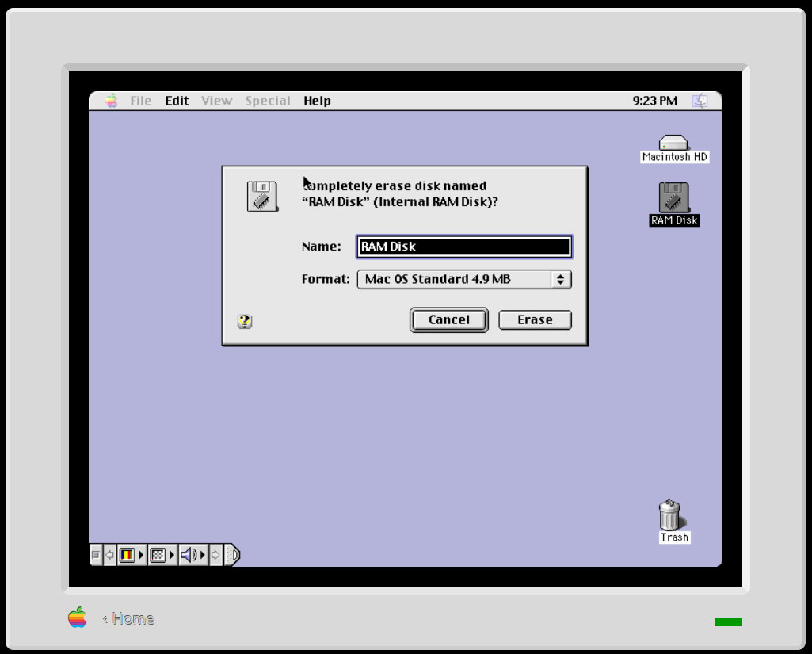Select the Macintosh HD drive icon
This screenshot has height=654, width=812.
point(673,143)
